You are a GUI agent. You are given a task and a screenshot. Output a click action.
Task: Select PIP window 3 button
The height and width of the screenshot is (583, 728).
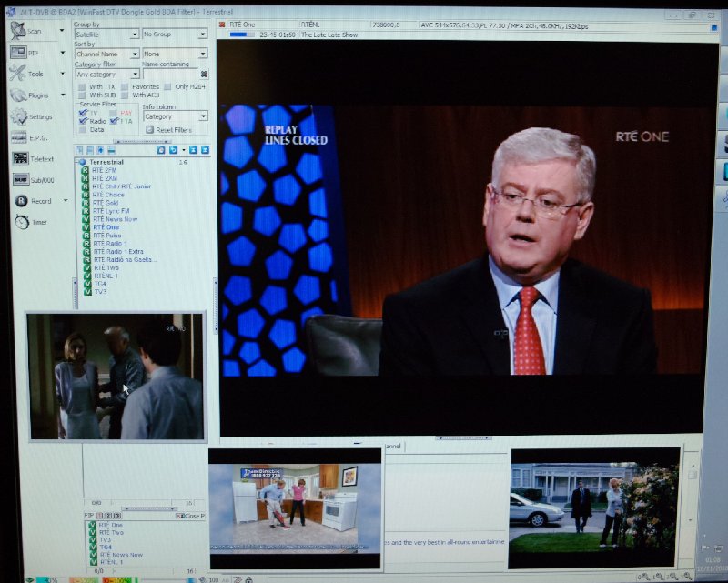tap(117, 516)
